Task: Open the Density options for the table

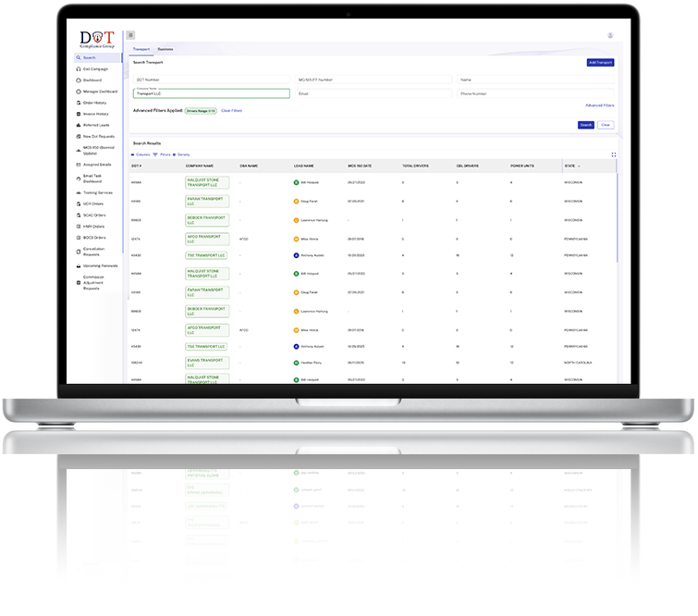Action: tap(182, 154)
